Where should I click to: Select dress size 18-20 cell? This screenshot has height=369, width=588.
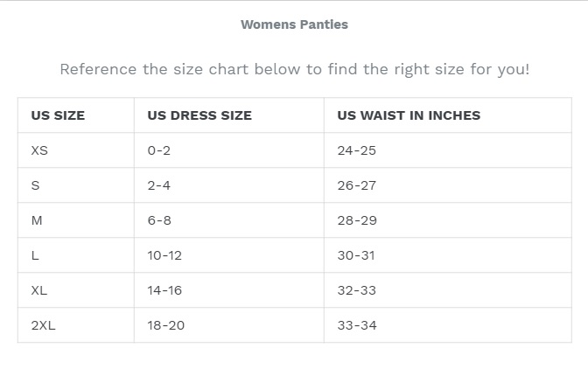point(166,325)
